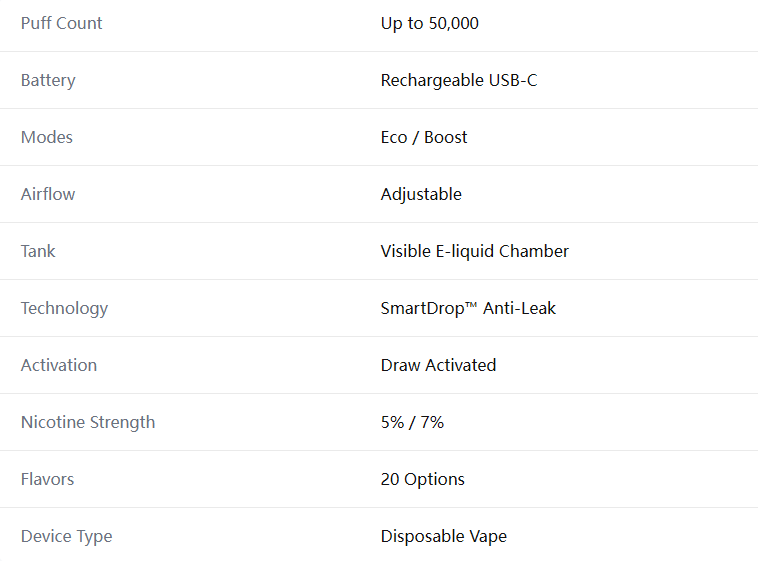Select the 'Adjustable' airflow value
Image resolution: width=758 pixels, height=561 pixels.
[421, 194]
